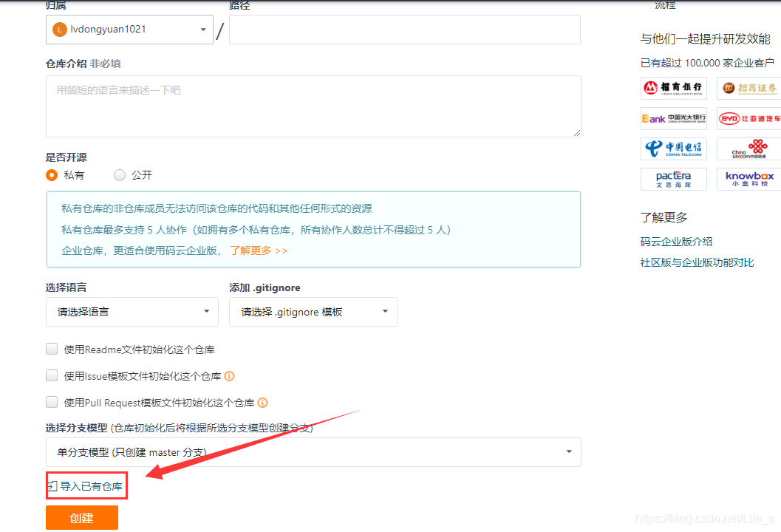Viewport: 781px width, 532px height.
Task: Click the 导入已有仓库 link
Action: (86, 485)
